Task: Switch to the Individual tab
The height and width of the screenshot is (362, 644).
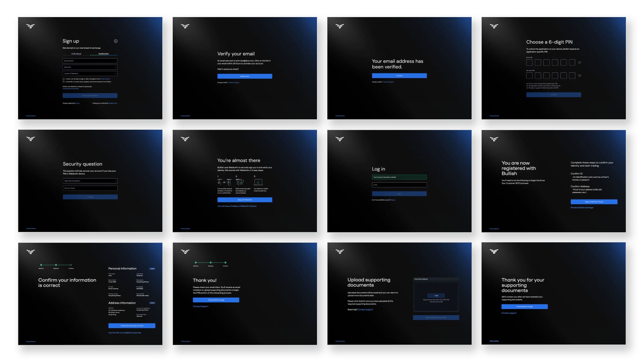Action: point(76,54)
